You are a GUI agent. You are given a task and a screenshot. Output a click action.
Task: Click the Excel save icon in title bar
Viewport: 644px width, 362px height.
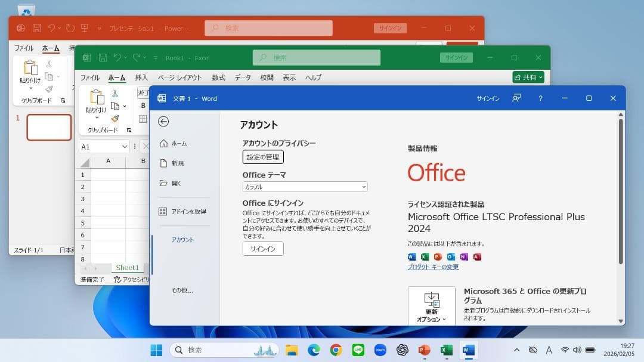point(103,58)
